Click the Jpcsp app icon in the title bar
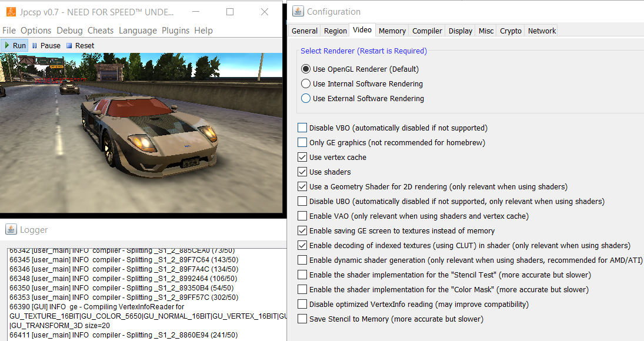 tap(11, 12)
